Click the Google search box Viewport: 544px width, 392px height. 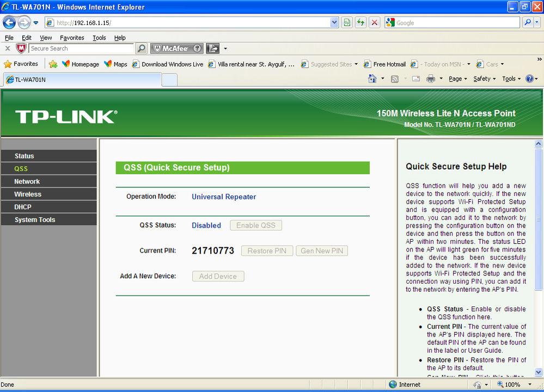[x=452, y=23]
